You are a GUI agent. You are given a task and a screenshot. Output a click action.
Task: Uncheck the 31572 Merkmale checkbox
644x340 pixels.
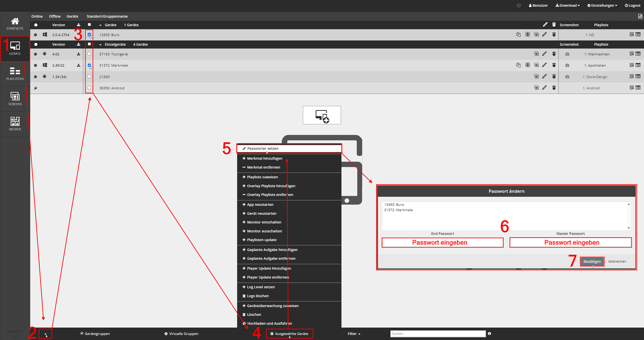tap(89, 65)
